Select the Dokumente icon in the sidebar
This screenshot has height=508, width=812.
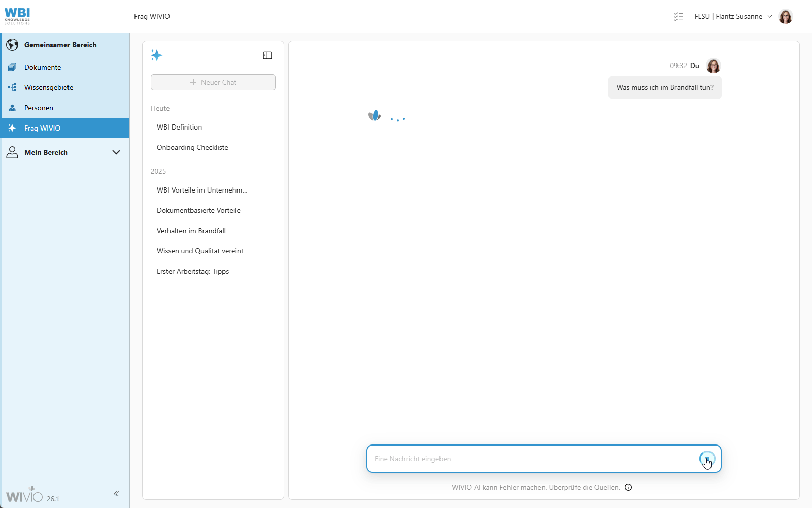tap(12, 67)
